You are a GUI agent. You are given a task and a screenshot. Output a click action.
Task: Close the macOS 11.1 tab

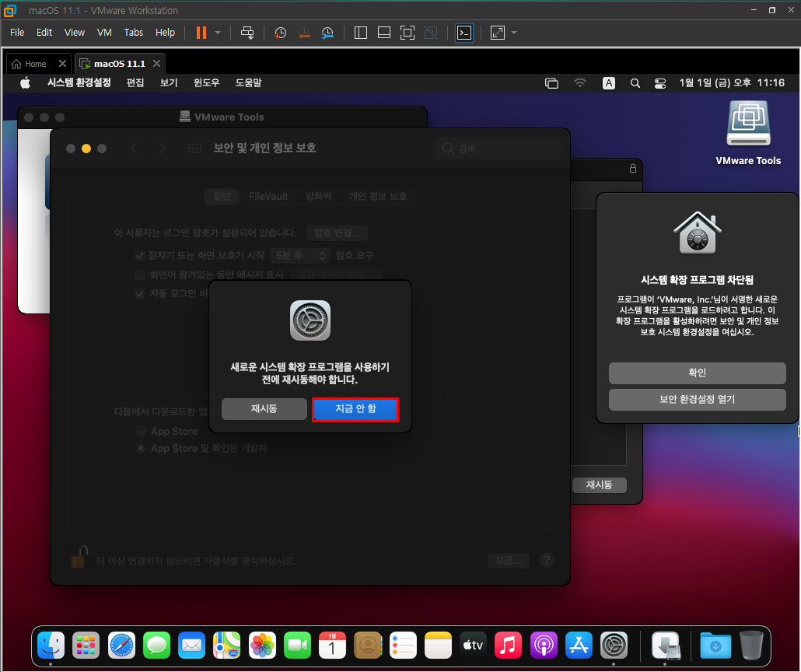157,63
